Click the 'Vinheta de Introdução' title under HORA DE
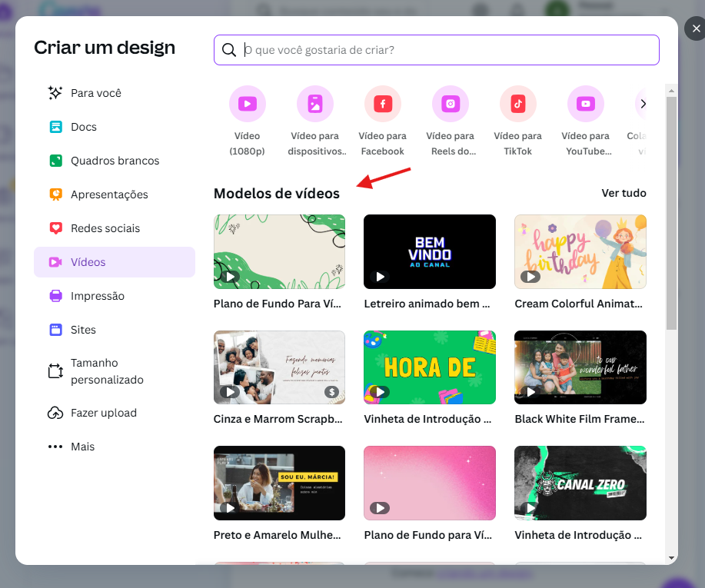This screenshot has width=705, height=588. pyautogui.click(x=427, y=419)
